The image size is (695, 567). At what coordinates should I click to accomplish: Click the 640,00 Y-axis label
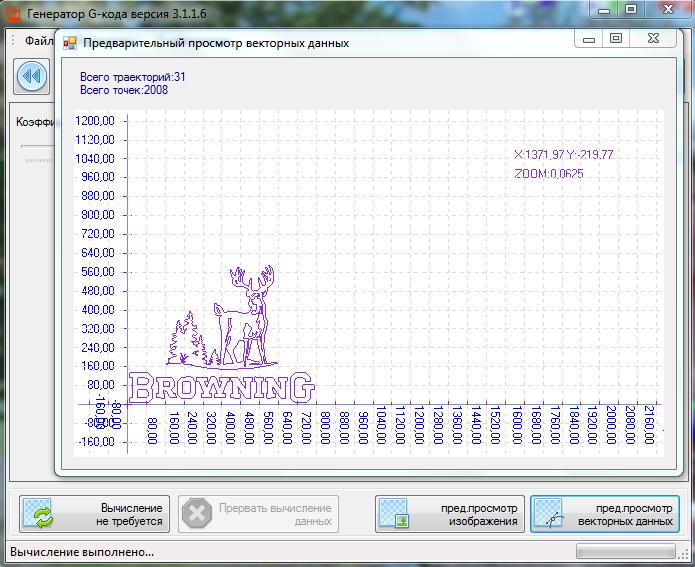click(98, 253)
